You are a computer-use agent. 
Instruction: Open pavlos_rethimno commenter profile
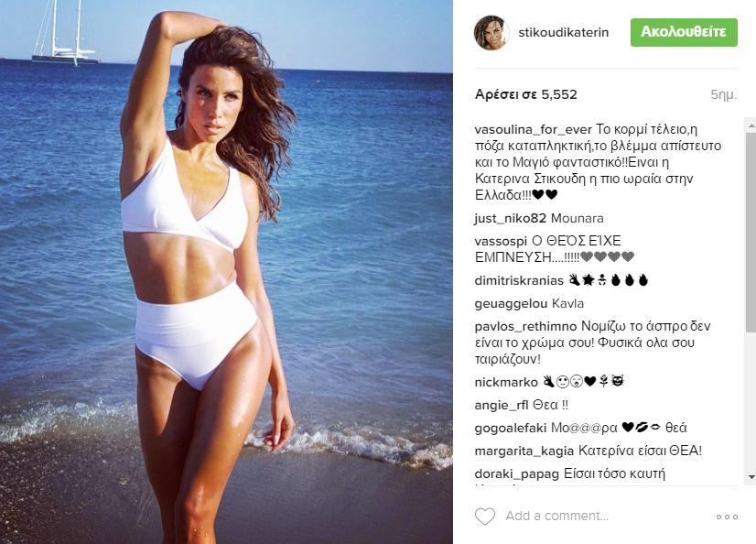pyautogui.click(x=526, y=327)
